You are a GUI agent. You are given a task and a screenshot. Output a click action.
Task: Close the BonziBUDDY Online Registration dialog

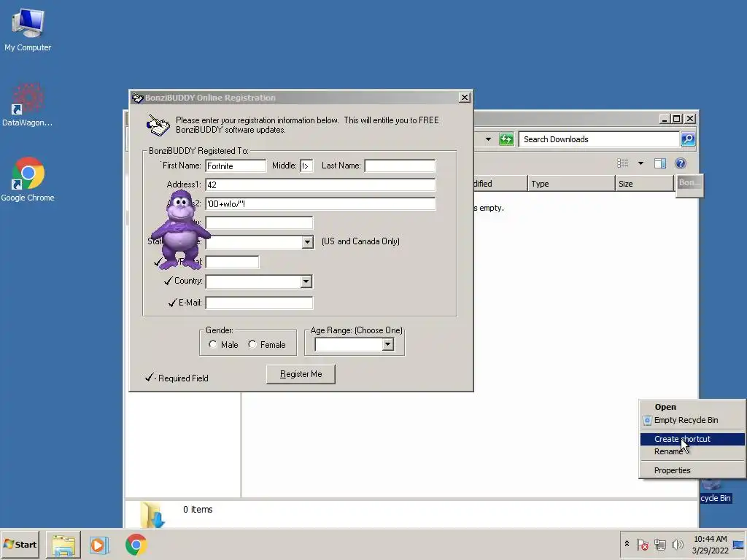pos(465,98)
